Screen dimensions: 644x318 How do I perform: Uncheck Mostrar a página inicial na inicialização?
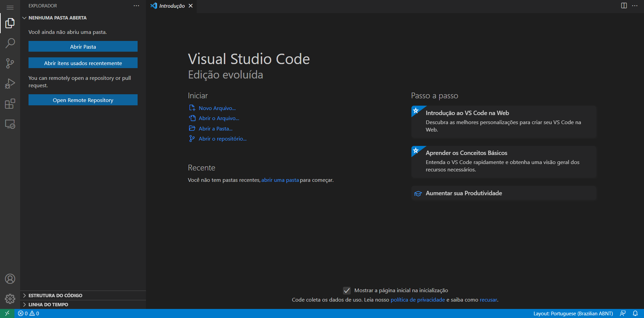[x=347, y=290]
